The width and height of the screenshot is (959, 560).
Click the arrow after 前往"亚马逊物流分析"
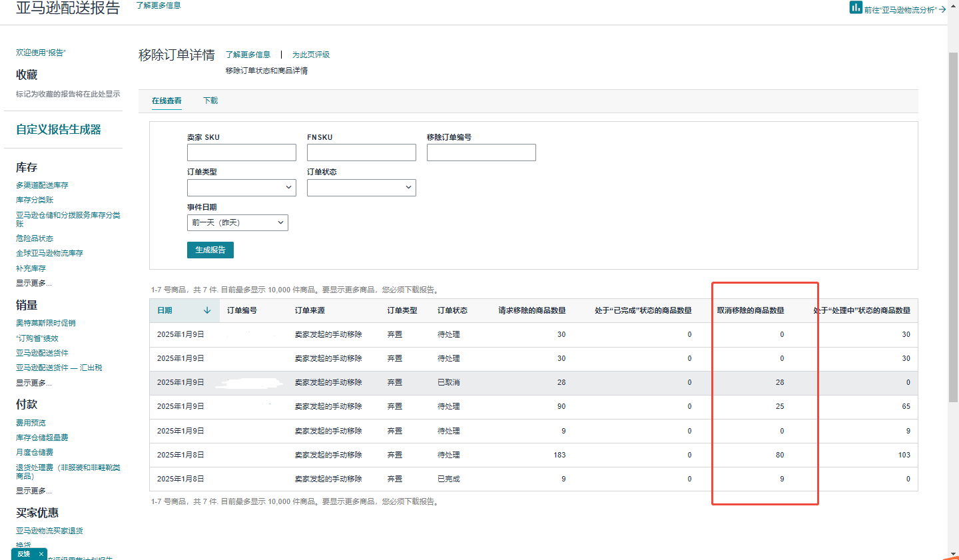click(942, 10)
